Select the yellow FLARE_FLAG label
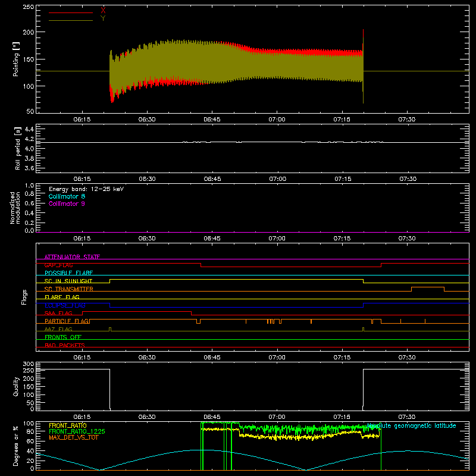Image resolution: width=476 pixels, height=476 pixels. point(62,297)
